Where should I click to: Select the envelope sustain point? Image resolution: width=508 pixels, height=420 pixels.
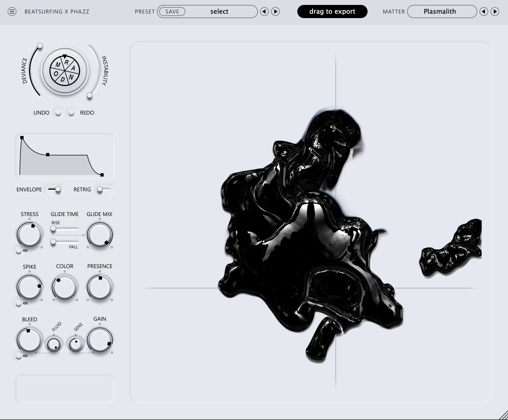(48, 155)
